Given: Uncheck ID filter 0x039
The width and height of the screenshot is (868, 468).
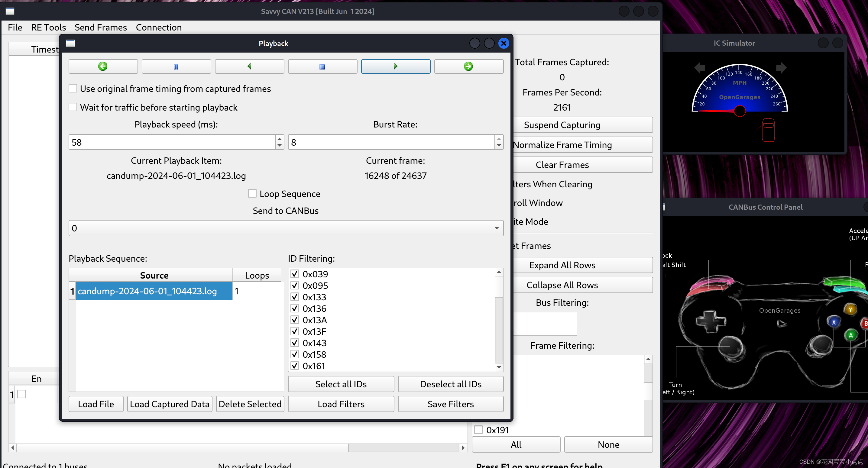Looking at the screenshot, I should [x=295, y=274].
